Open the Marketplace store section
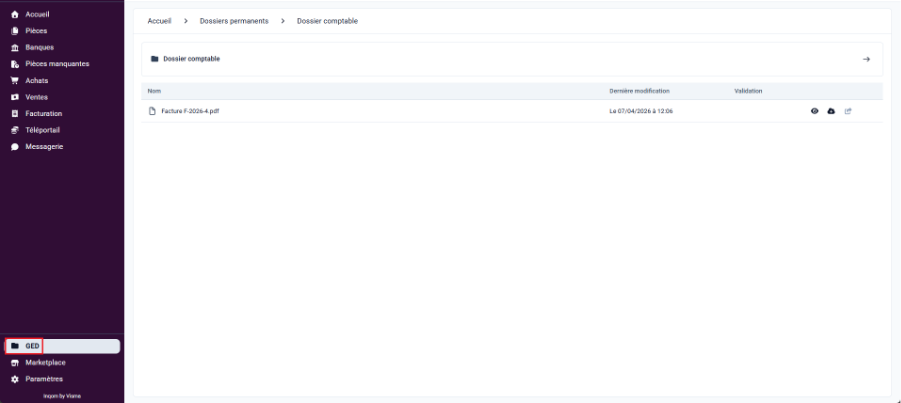Screen dimensions: 901x403 click(15, 363)
